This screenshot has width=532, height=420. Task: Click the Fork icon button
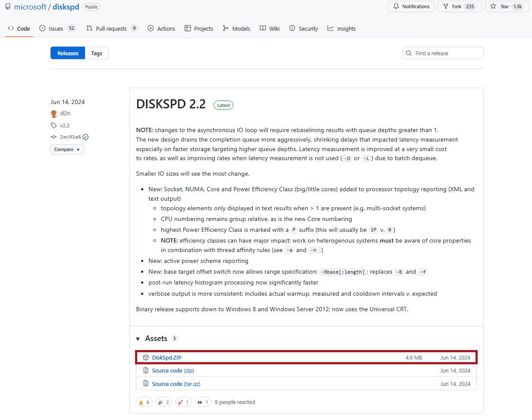[446, 6]
